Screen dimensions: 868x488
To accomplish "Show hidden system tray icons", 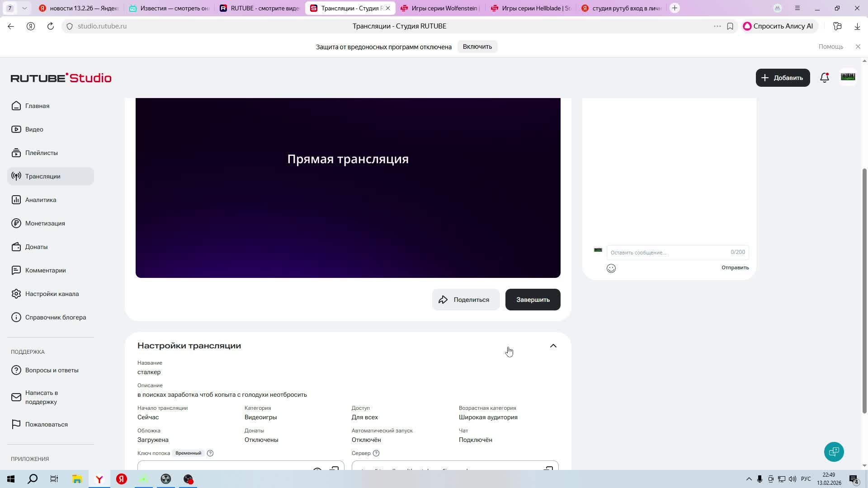I will coord(749,479).
